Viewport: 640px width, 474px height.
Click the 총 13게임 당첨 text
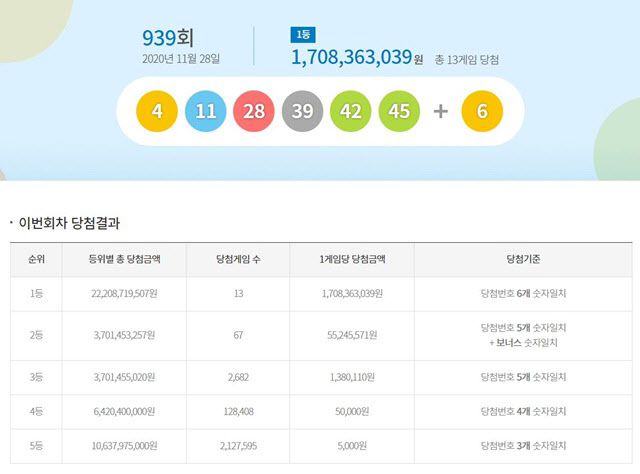coord(467,60)
